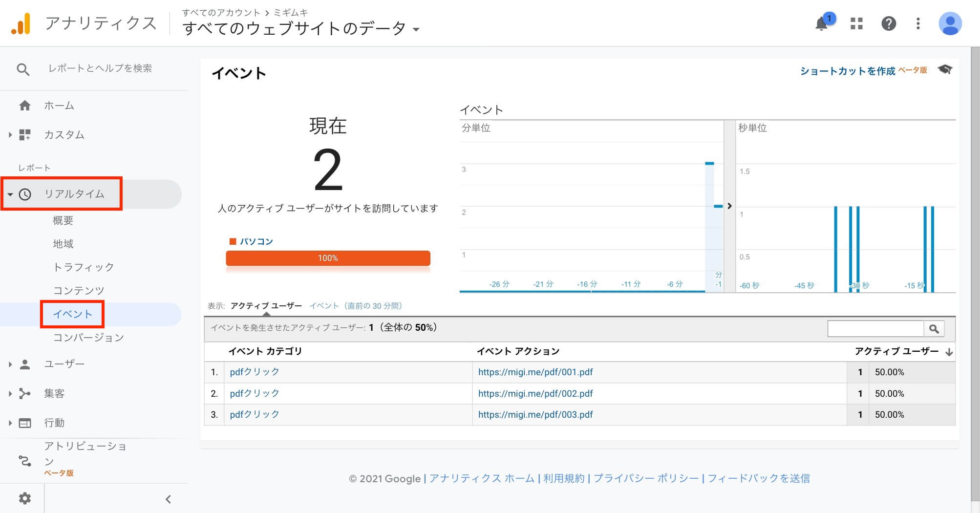Click プライバシー ポリシー footer link
Image resolution: width=980 pixels, height=513 pixels.
(646, 478)
